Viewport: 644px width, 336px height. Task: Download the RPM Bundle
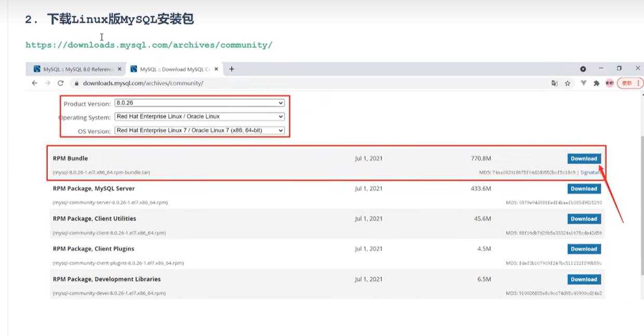point(584,159)
